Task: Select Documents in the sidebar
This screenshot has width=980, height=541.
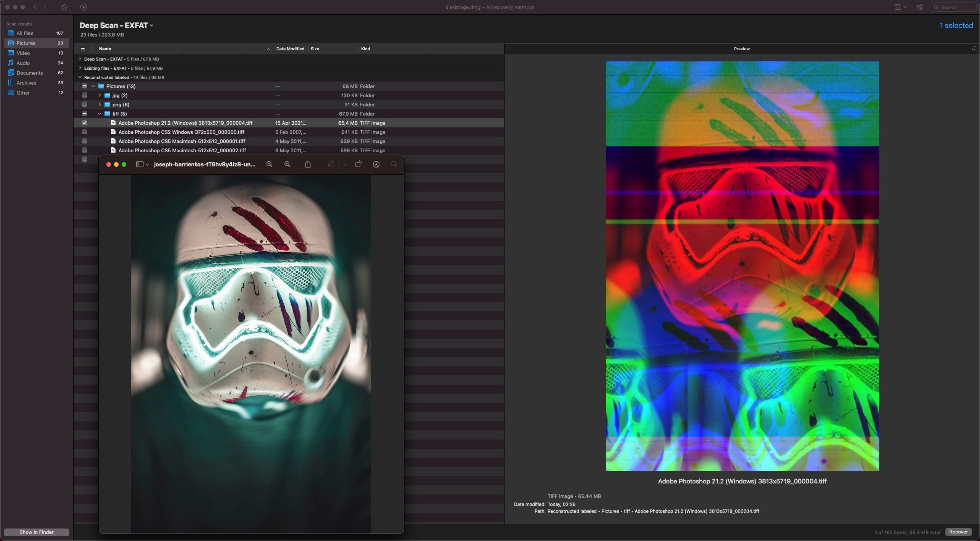Action: coord(36,73)
